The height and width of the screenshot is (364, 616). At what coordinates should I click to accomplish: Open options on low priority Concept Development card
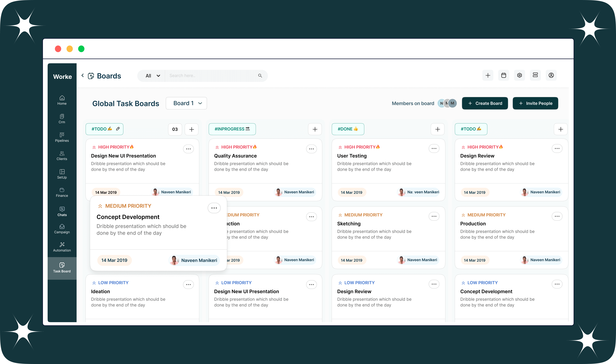557,284
